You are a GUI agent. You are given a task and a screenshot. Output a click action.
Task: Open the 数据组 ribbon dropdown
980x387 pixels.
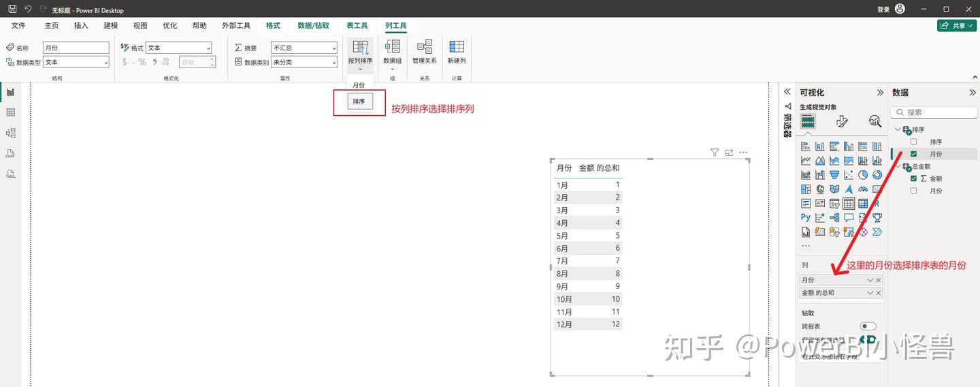pyautogui.click(x=393, y=55)
